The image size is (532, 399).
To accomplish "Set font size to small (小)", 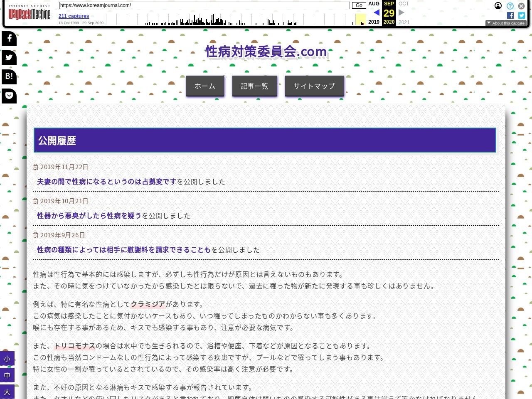I will click(x=7, y=359).
